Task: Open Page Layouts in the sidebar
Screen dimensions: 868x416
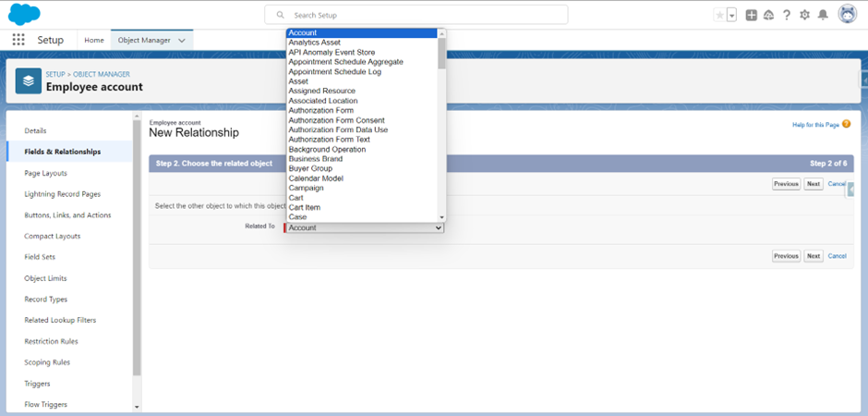Action: click(x=45, y=173)
